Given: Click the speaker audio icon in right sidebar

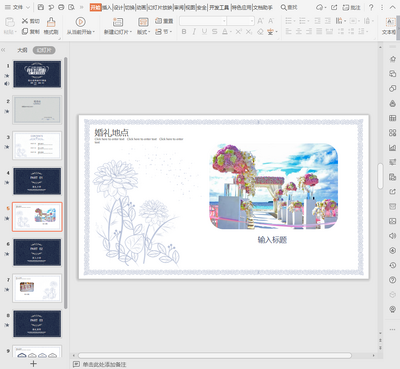Looking at the screenshot, I should pos(392,236).
